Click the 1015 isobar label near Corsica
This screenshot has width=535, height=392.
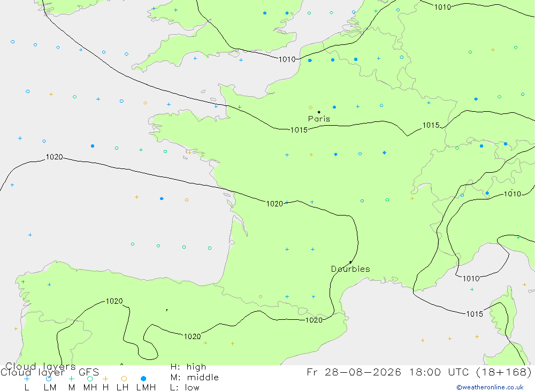tap(475, 314)
